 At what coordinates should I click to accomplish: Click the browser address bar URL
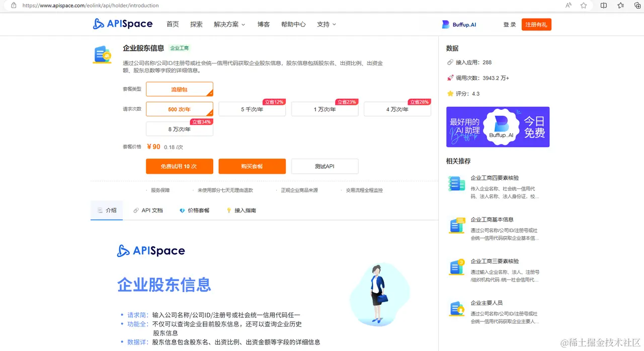[x=91, y=6]
